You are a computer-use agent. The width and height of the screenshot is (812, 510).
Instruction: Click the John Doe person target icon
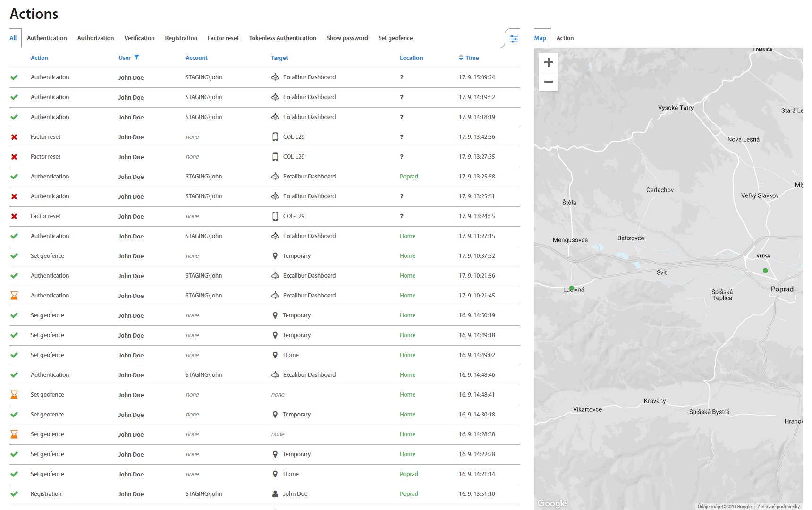[275, 494]
